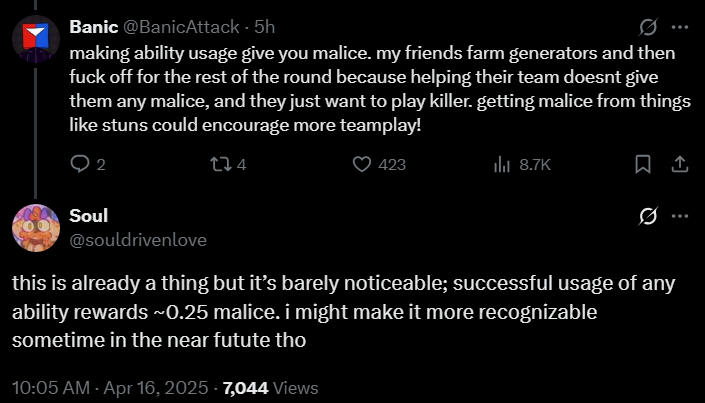Share Banic's post via the share icon
Image resolution: width=705 pixels, height=403 pixels.
pos(678,163)
